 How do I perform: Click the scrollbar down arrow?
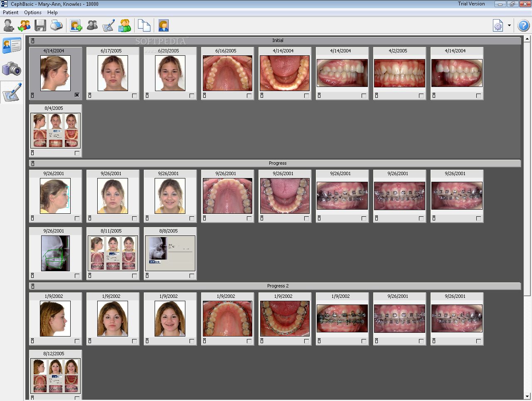527,396
